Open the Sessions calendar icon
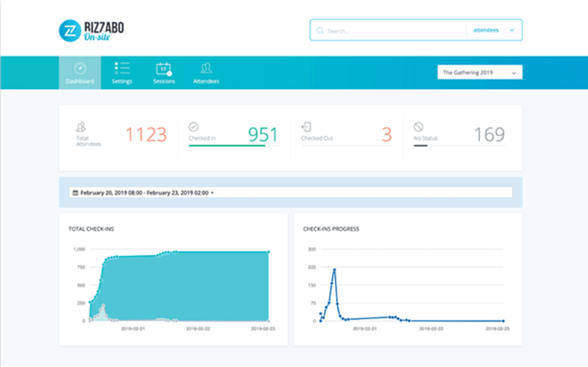This screenshot has height=367, width=588. tap(164, 68)
